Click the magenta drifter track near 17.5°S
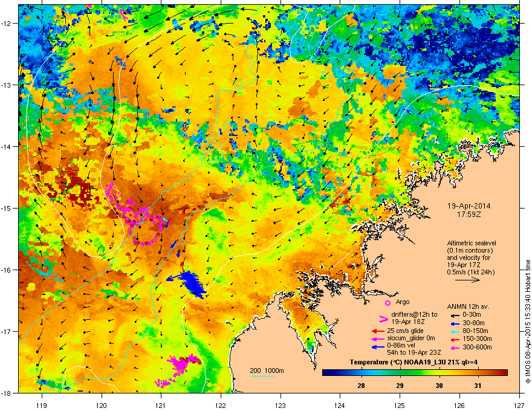This screenshot has width=532, height=411. pos(180,371)
